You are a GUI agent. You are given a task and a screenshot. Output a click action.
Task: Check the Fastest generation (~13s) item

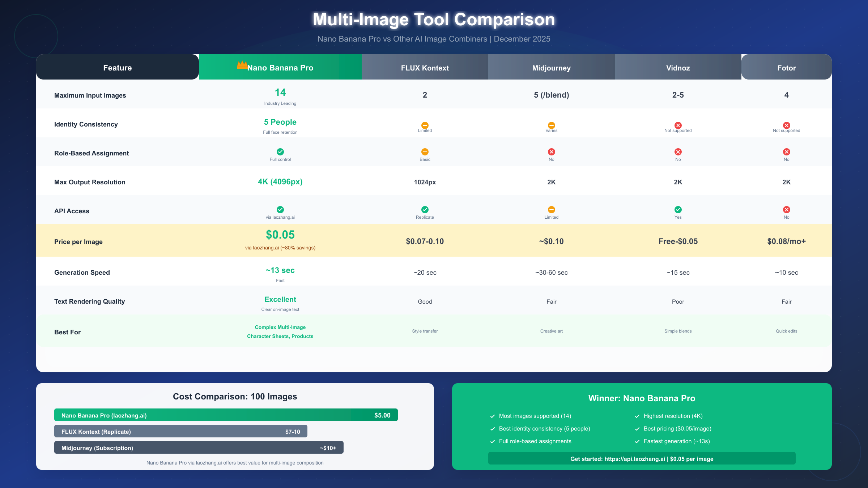(676, 441)
